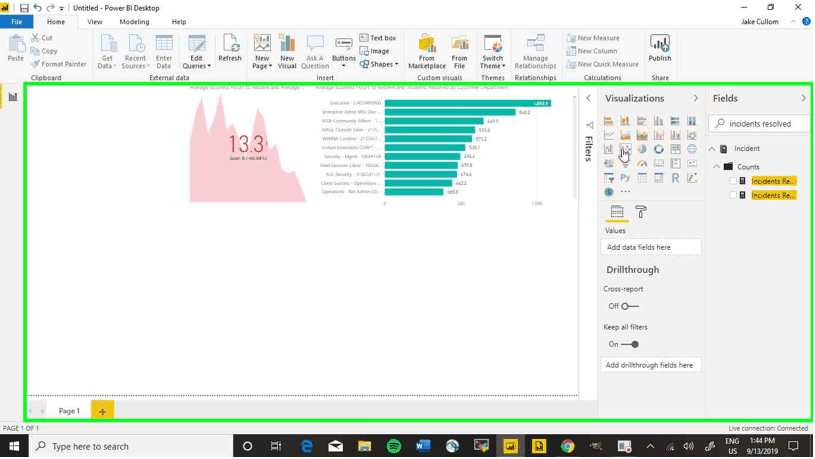The image size is (815, 459).
Task: Switch to the View ribbon tab
Action: tap(95, 22)
